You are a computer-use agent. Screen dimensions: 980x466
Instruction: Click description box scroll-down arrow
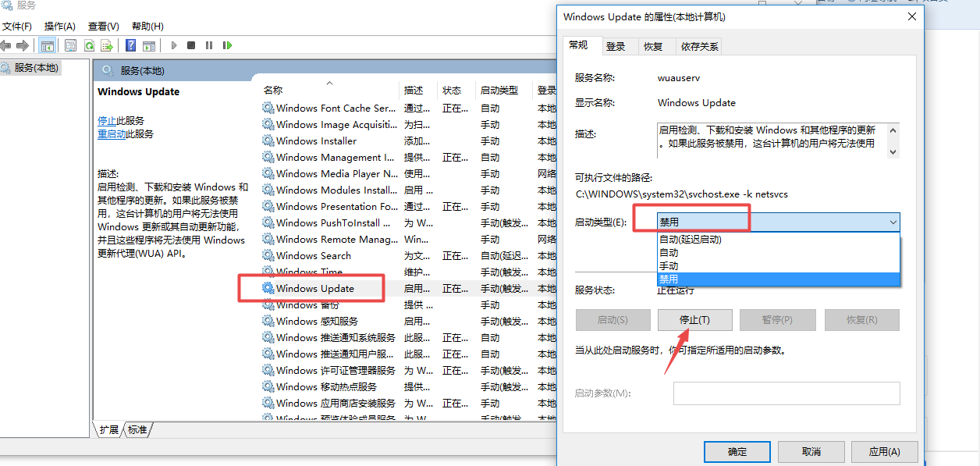point(893,151)
